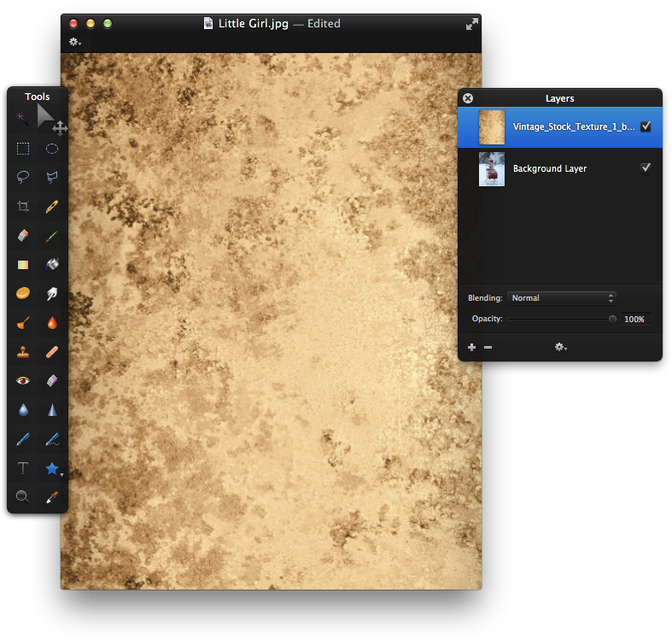Pick the Paint Bucket tool
The height and width of the screenshot is (640, 672).
(52, 264)
